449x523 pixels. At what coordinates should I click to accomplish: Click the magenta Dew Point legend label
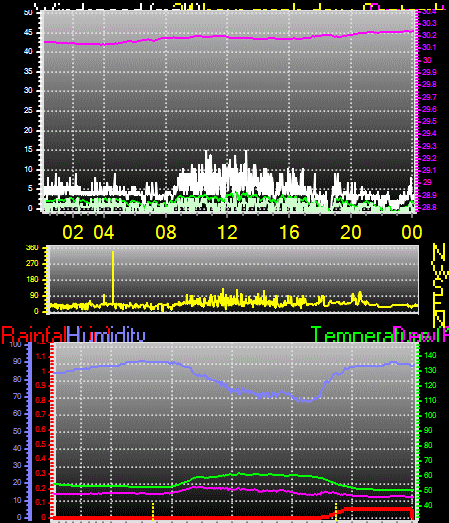[x=421, y=335]
